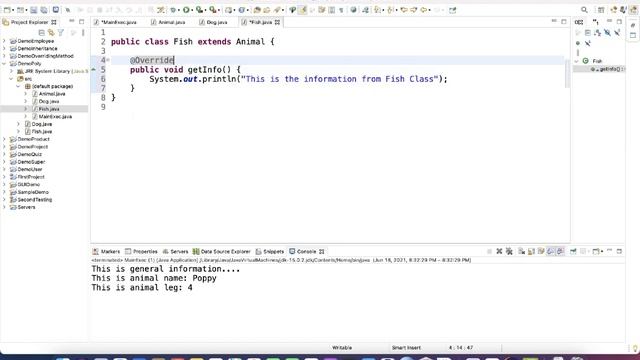
Task: Click the Smart Insert status bar entry
Action: pyautogui.click(x=406, y=348)
